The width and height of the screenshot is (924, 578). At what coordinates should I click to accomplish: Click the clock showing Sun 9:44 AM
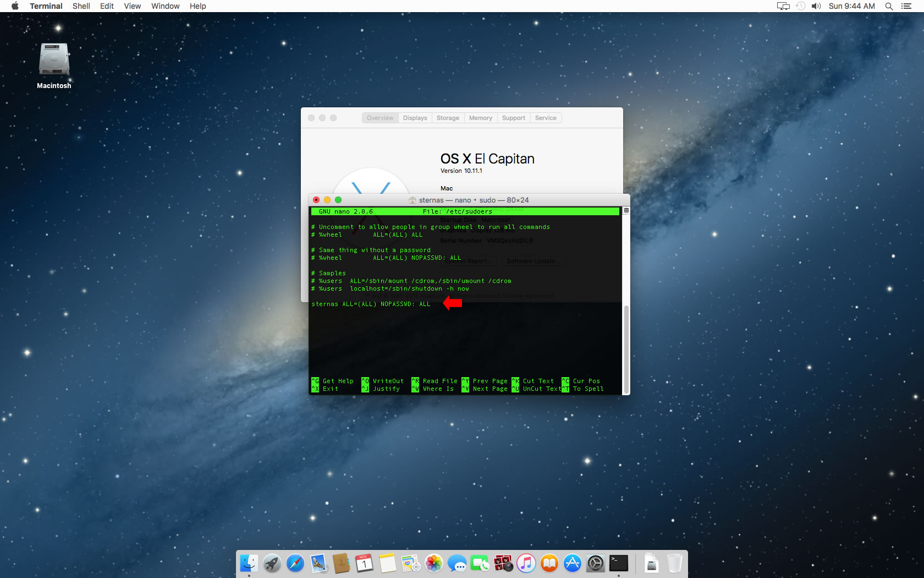pyautogui.click(x=851, y=6)
